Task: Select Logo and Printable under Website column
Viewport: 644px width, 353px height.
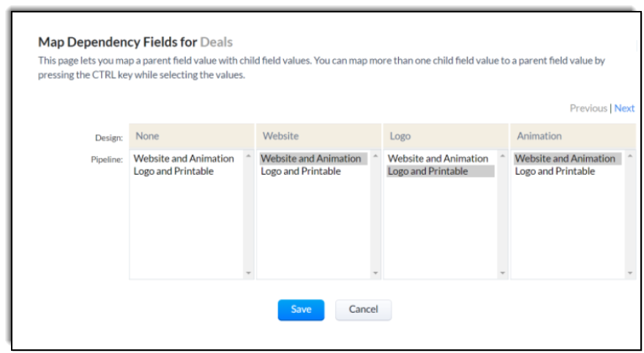Action: point(301,171)
